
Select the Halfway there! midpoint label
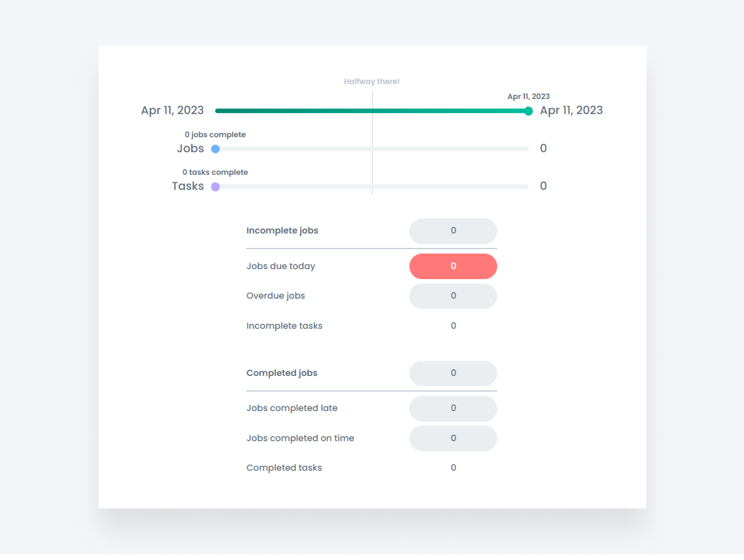tap(372, 81)
